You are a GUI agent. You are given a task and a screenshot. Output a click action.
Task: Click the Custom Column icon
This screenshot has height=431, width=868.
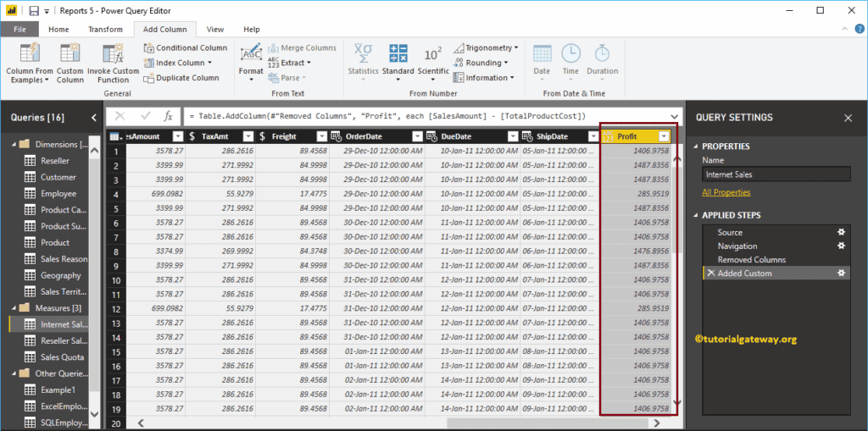click(70, 53)
